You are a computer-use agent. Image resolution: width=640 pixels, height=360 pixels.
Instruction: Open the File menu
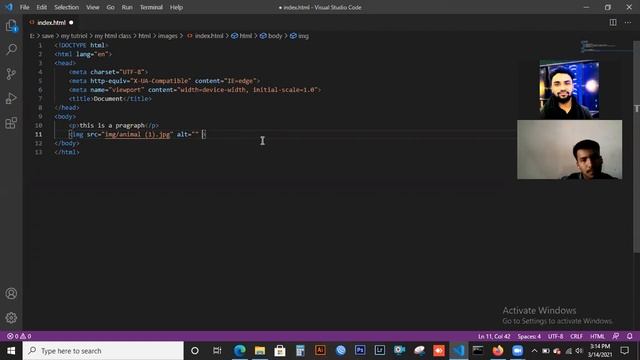(x=24, y=7)
